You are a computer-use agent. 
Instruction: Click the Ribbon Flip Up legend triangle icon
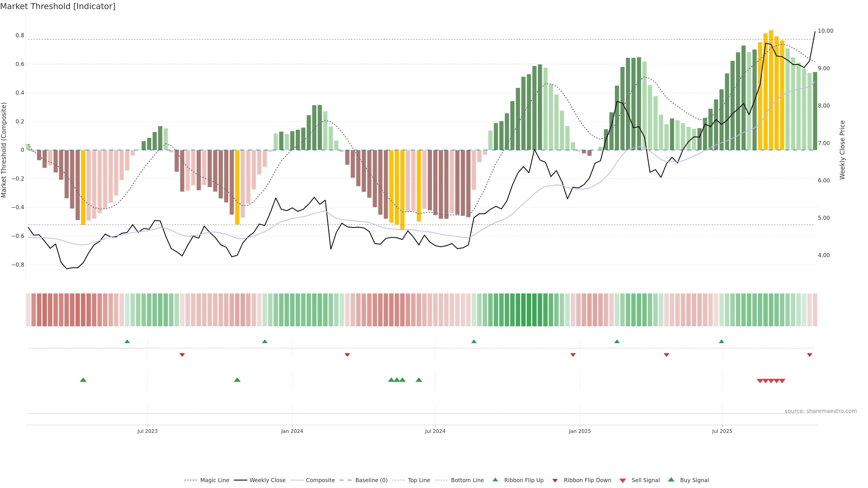pyautogui.click(x=495, y=480)
